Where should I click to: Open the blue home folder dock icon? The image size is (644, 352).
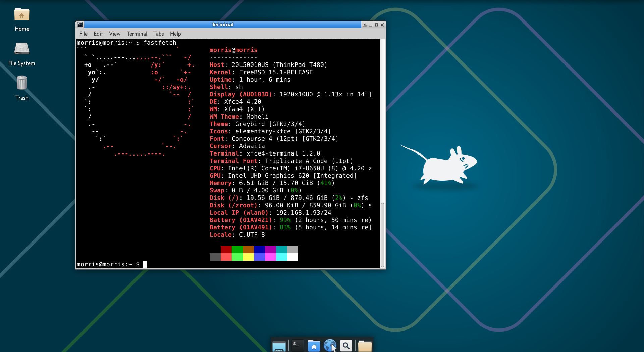314,346
